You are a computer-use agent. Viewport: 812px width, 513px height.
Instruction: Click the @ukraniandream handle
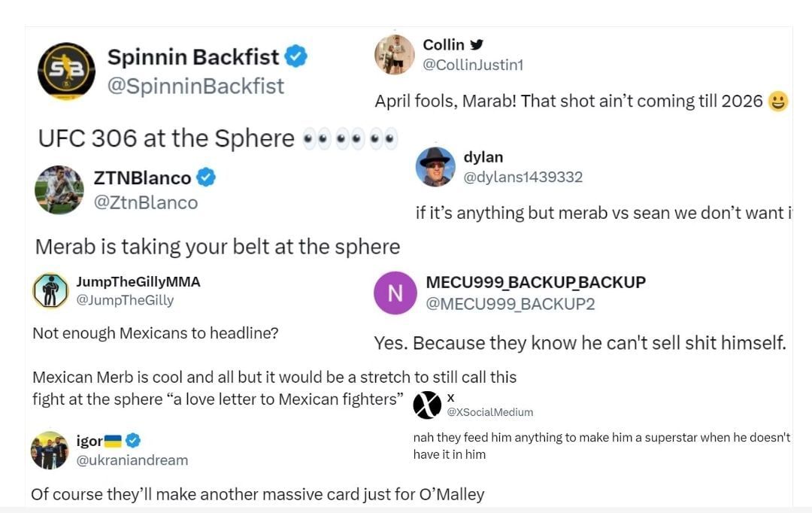(132, 460)
